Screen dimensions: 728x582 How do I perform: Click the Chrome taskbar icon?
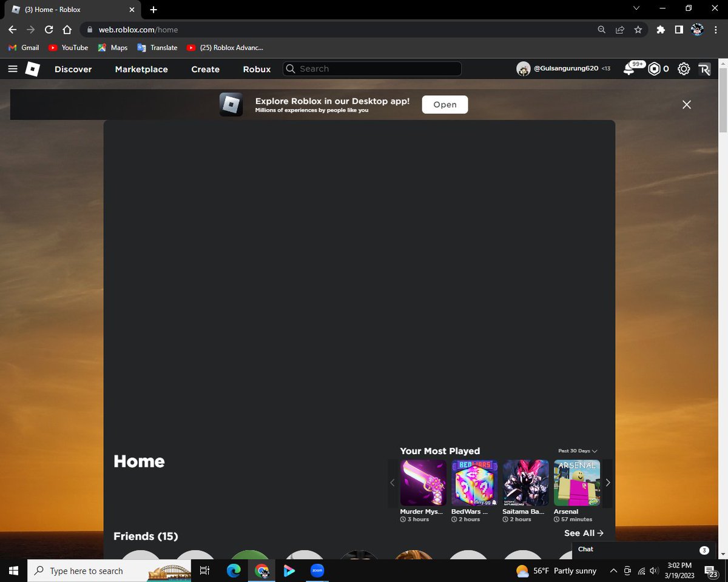pos(261,570)
